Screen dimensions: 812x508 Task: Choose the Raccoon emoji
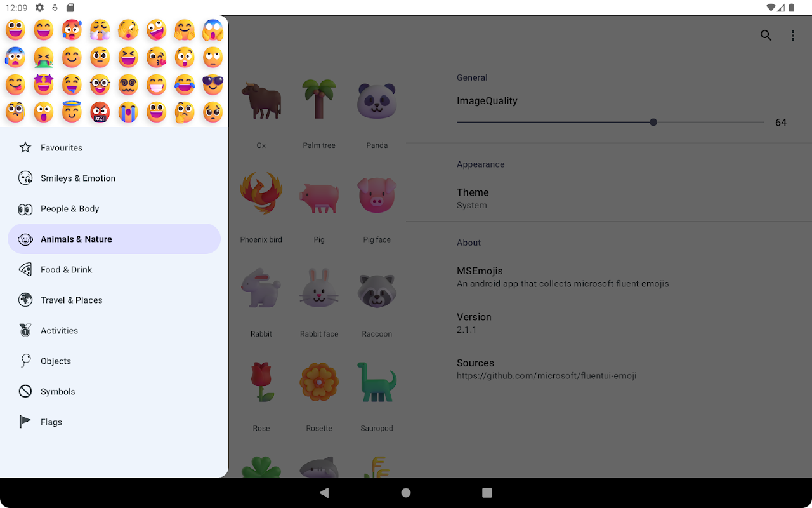377,290
